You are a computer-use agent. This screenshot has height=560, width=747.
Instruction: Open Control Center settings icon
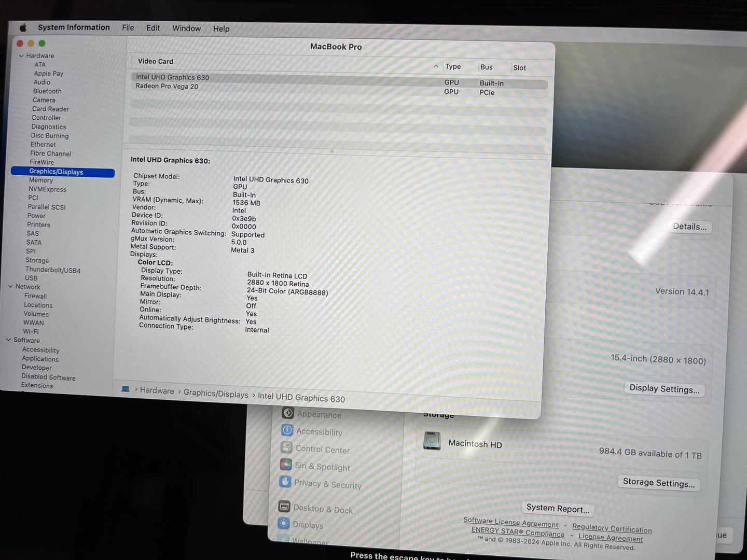[286, 447]
